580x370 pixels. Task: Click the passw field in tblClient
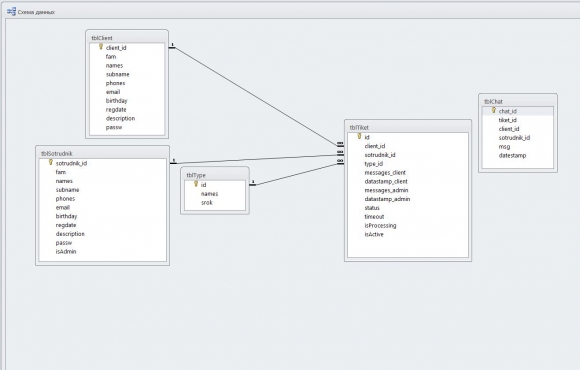[x=127, y=127]
